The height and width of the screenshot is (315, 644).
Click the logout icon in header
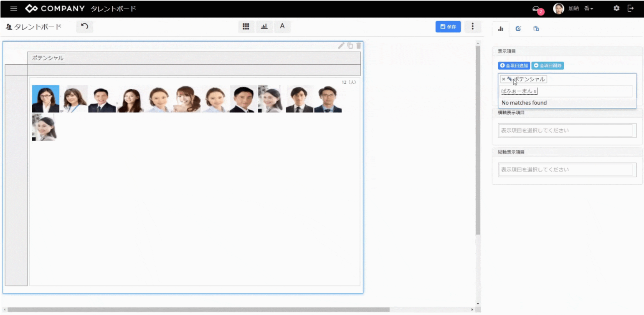point(631,9)
